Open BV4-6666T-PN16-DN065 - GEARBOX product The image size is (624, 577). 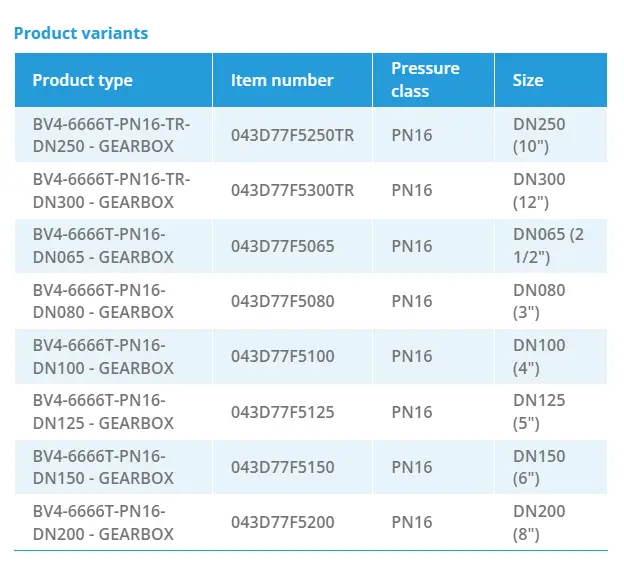(103, 246)
